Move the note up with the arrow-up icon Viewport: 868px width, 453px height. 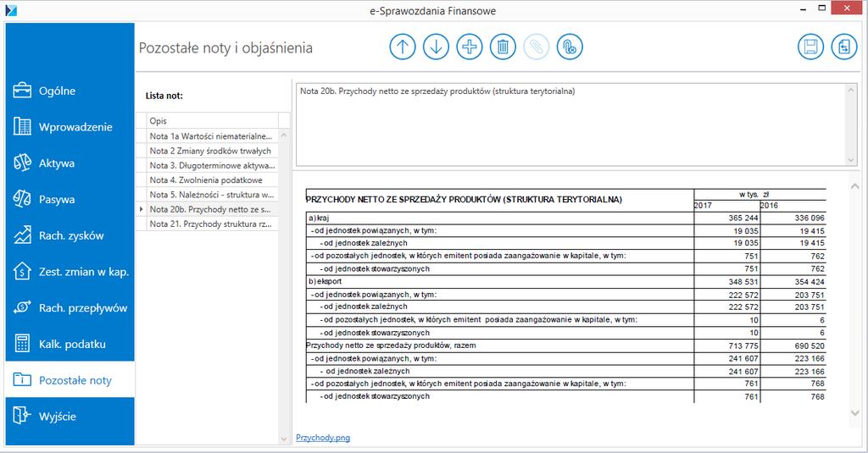[x=403, y=47]
